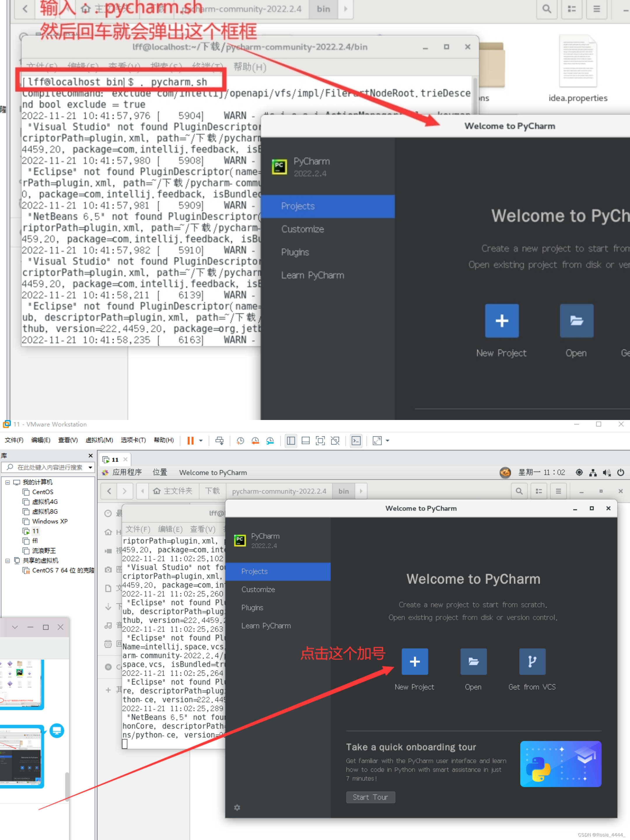Take a snapshot of the virtual machine
This screenshot has height=840, width=630.
240,440
